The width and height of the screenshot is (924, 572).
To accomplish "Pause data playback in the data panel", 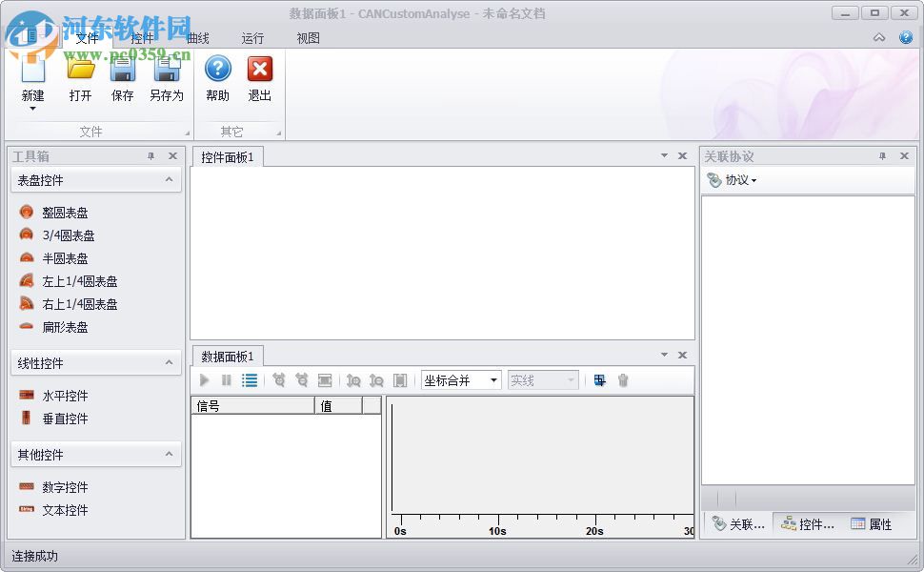I will pos(226,380).
